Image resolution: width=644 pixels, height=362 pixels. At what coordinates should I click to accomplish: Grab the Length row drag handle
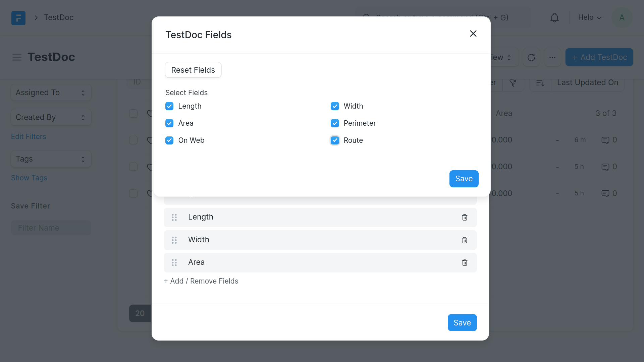174,218
